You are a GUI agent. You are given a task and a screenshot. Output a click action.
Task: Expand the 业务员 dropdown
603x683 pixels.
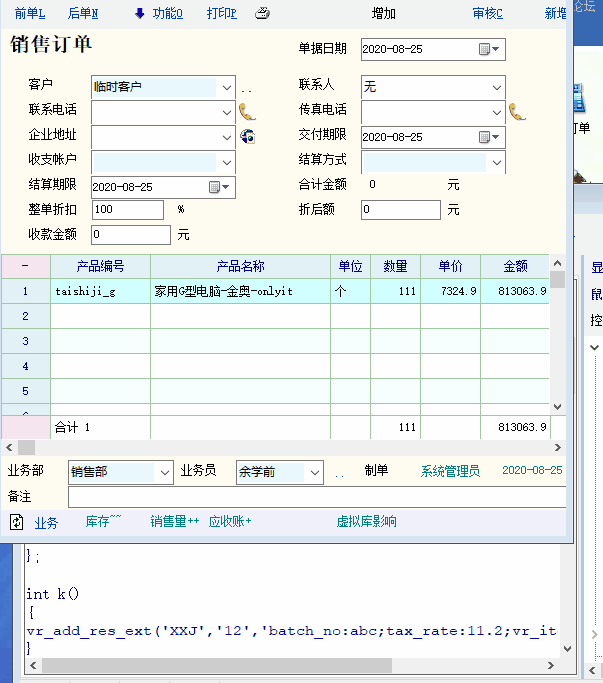[315, 472]
